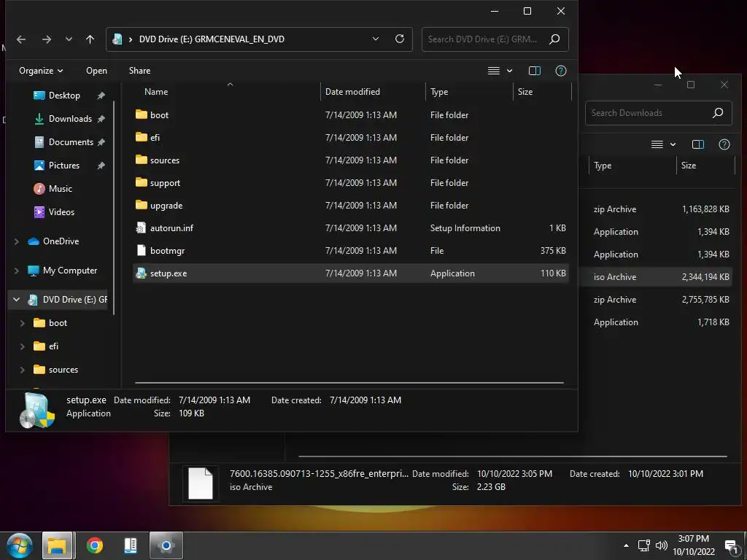Select the bootmgr file icon
The image size is (747, 560).
pyautogui.click(x=141, y=251)
